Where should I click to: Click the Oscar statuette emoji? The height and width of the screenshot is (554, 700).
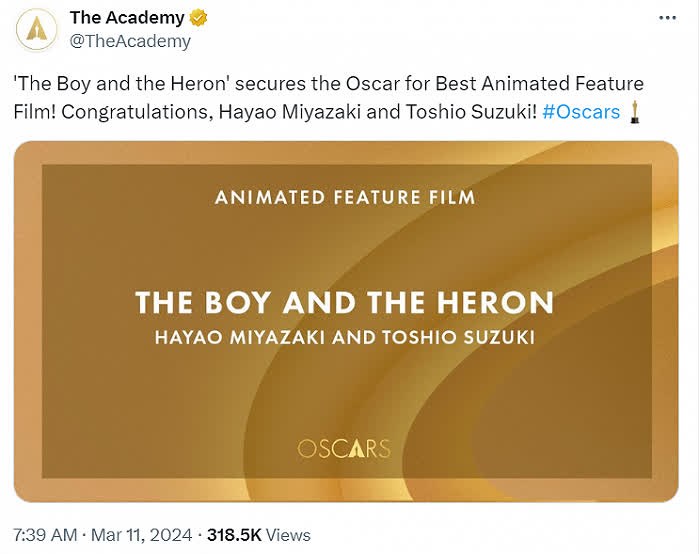634,112
